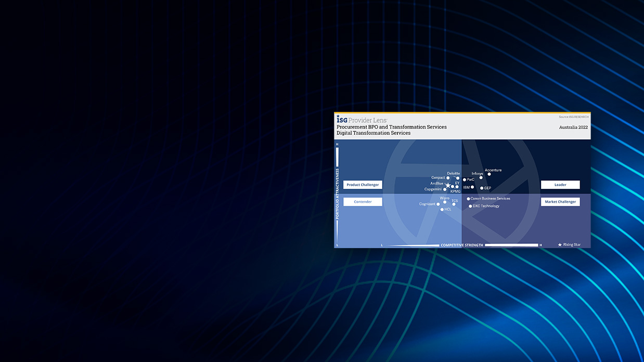Click the HCL provider label
The height and width of the screenshot is (362, 644).
448,209
